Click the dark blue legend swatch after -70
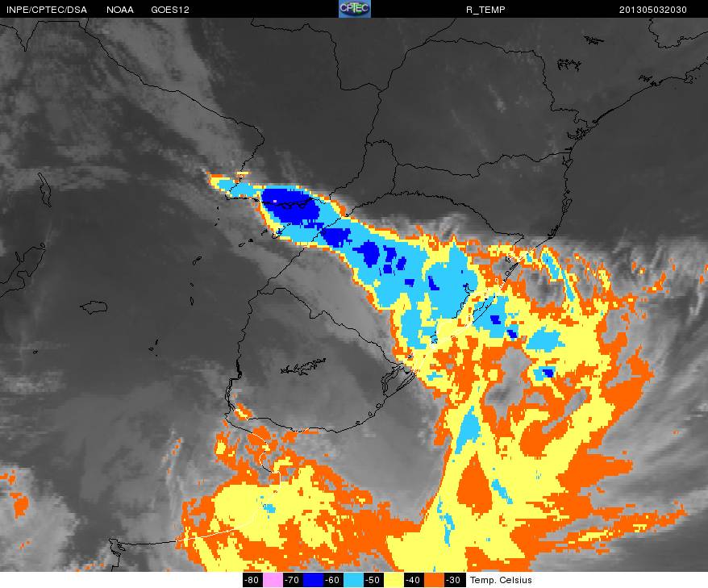Viewport: 708px width, 588px height. point(313,580)
